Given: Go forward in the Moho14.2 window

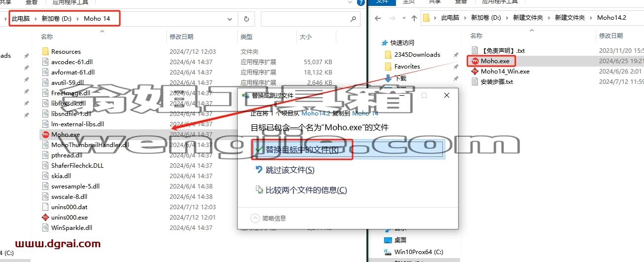Looking at the screenshot, I should point(393,18).
